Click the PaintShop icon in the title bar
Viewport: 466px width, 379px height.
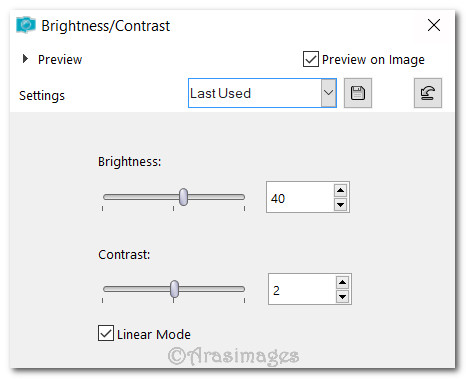click(26, 25)
